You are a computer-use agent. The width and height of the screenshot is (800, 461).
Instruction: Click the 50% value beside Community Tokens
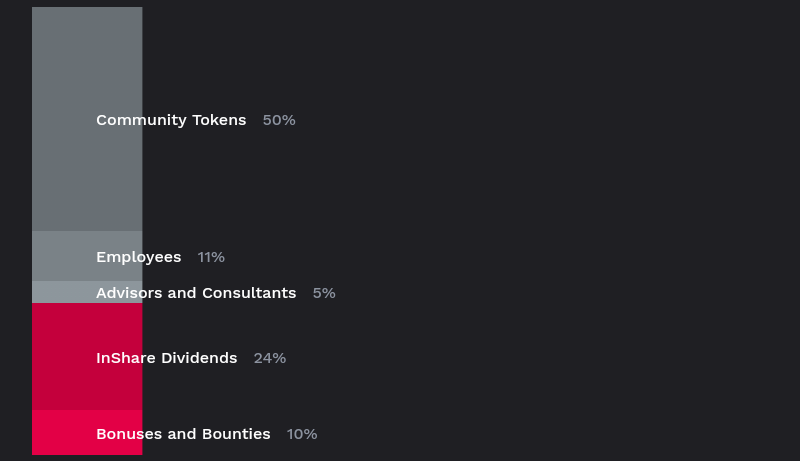tap(279, 120)
